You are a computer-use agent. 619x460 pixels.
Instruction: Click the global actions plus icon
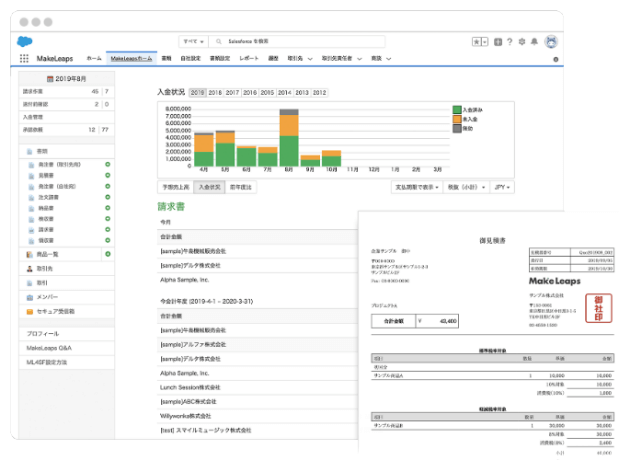pos(498,42)
